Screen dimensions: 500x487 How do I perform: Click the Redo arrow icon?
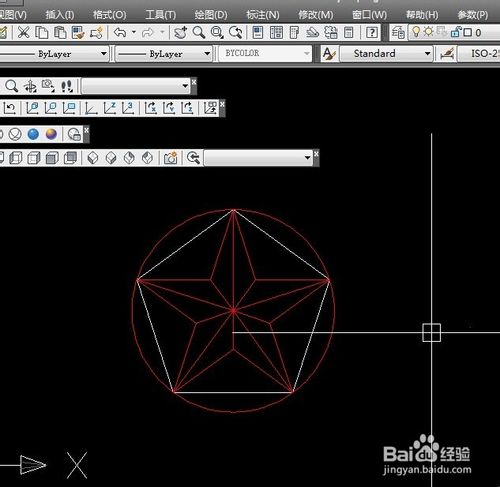click(147, 33)
